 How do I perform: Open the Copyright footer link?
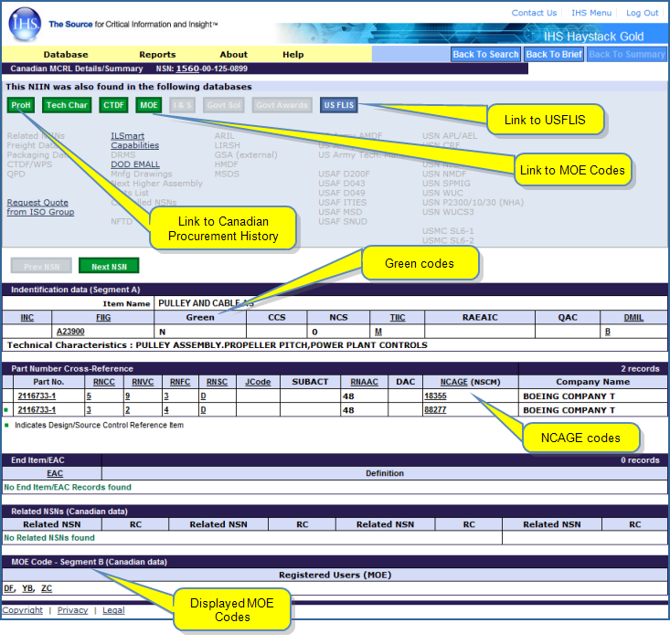[x=23, y=610]
